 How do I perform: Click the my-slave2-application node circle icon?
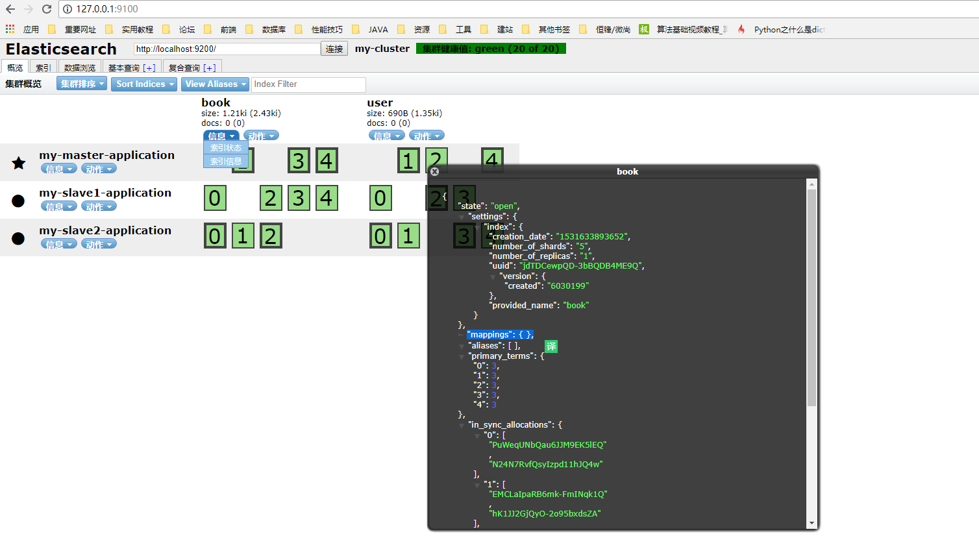pyautogui.click(x=18, y=238)
